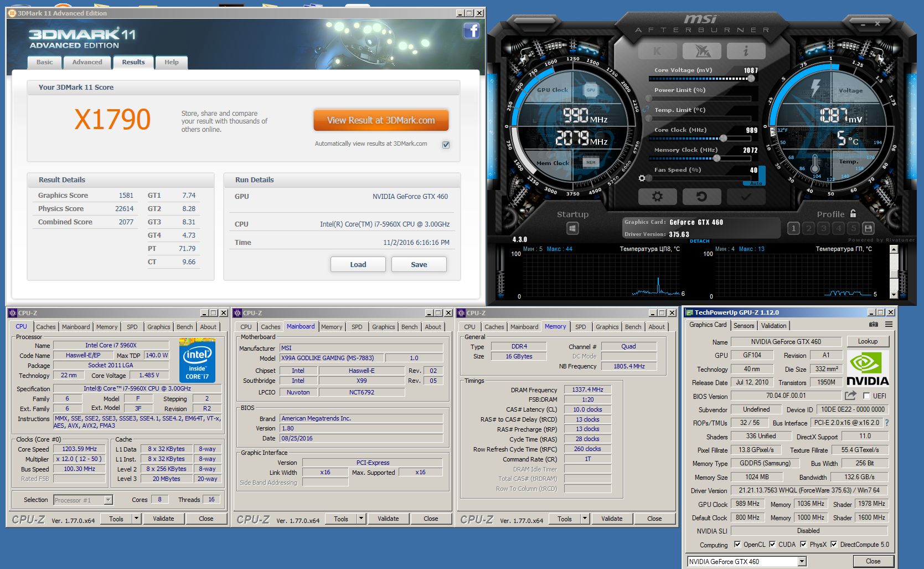Screen dimensions: 924x569
Task: Toggle Automatically view results at 3DMark.com checkbox
Action: pos(446,145)
